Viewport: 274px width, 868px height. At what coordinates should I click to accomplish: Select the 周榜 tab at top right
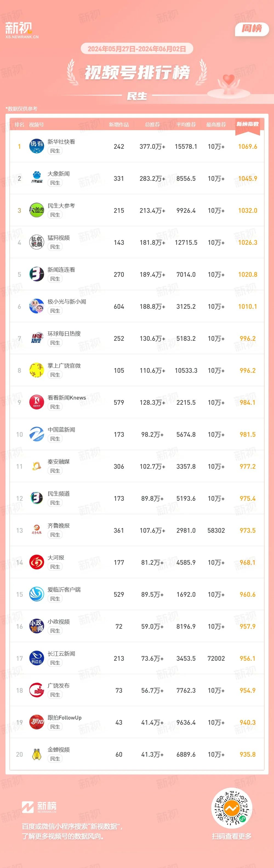point(252,29)
